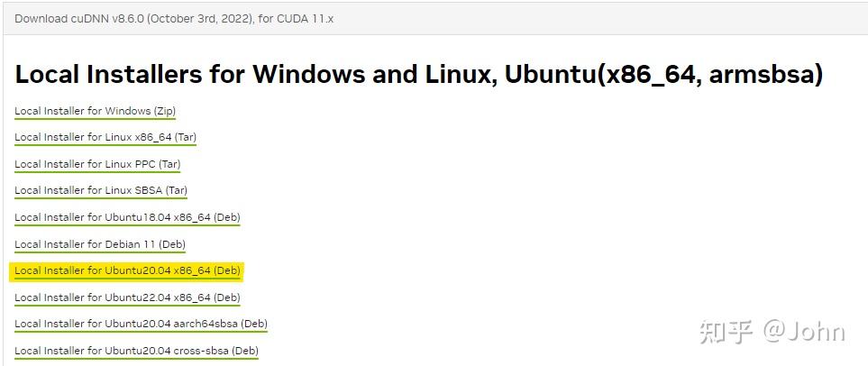Download Local Installer for Debian 11 (Deb)
868x366 pixels.
[100, 244]
